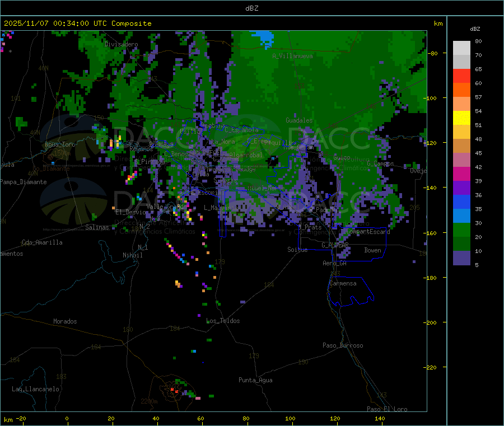This screenshot has width=504, height=426.
Task: Click the Aero_GA map label
Action: tap(334, 263)
